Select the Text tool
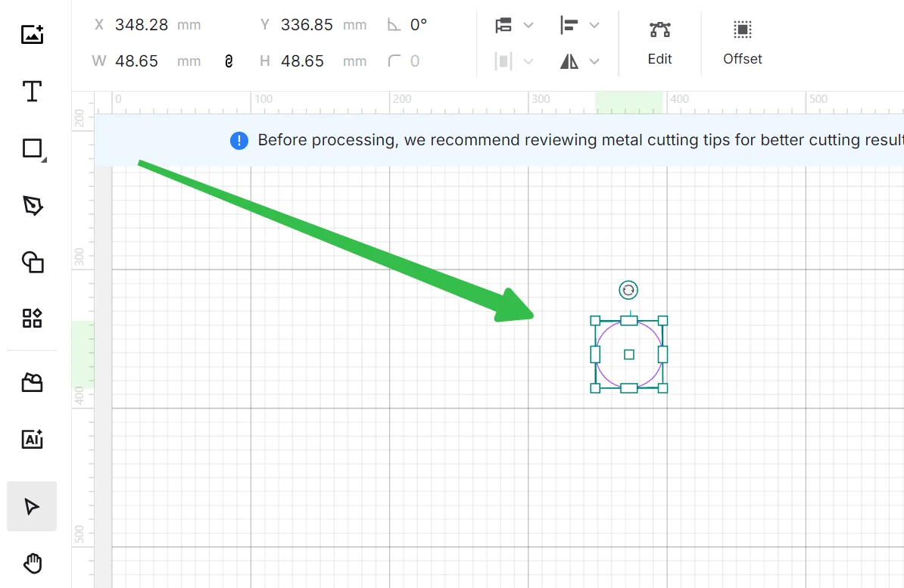This screenshot has height=588, width=904. click(x=33, y=91)
